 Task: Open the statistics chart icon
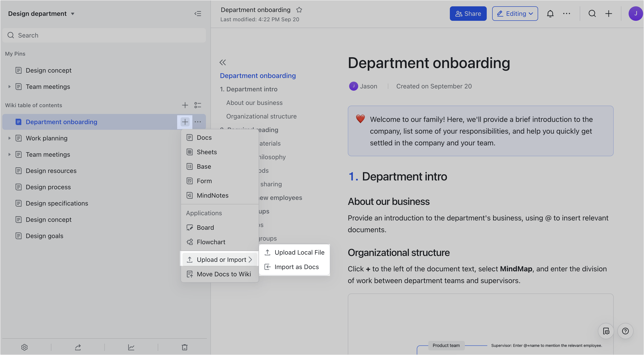pos(131,347)
